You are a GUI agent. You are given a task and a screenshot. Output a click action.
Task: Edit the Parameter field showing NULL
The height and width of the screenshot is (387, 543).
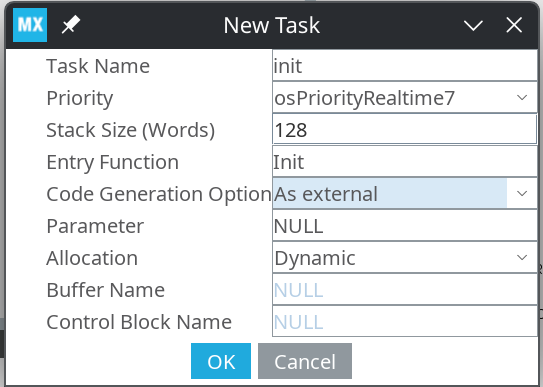(405, 225)
